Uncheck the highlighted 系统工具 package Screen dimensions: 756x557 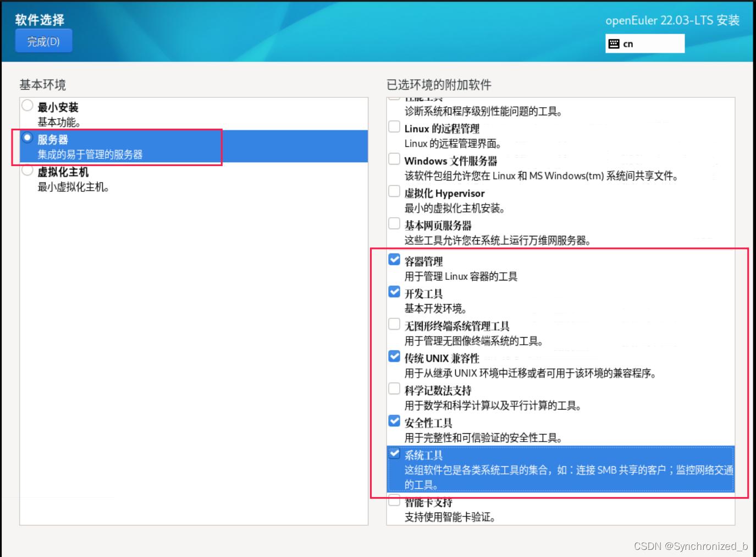tap(394, 453)
